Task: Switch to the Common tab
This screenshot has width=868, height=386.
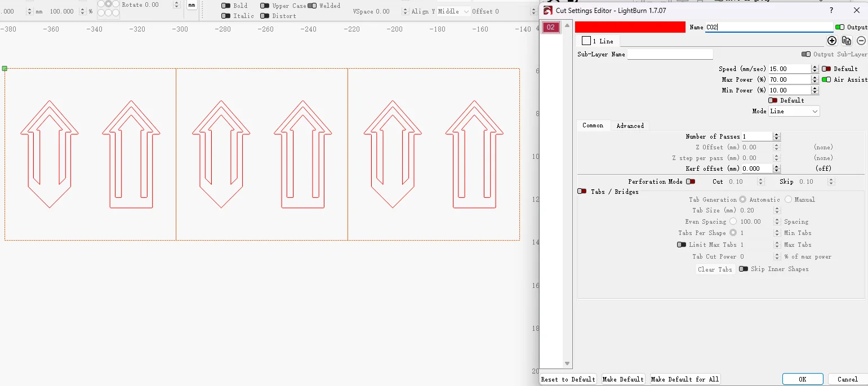Action: click(x=593, y=126)
